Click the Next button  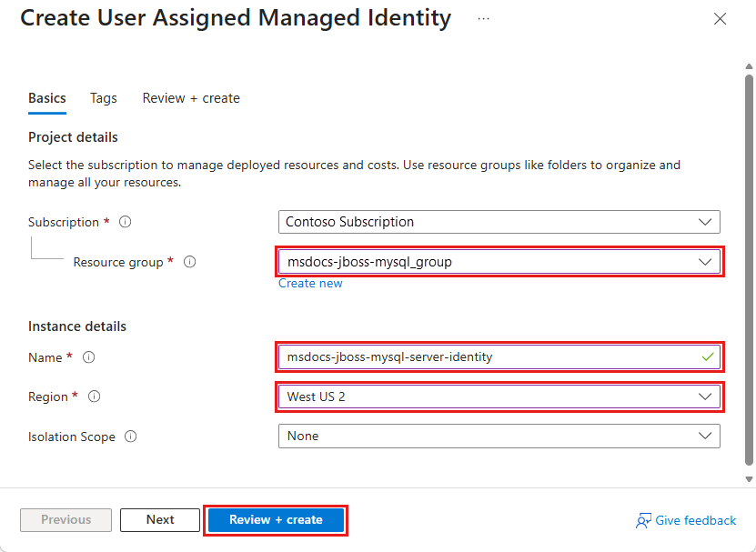(160, 519)
